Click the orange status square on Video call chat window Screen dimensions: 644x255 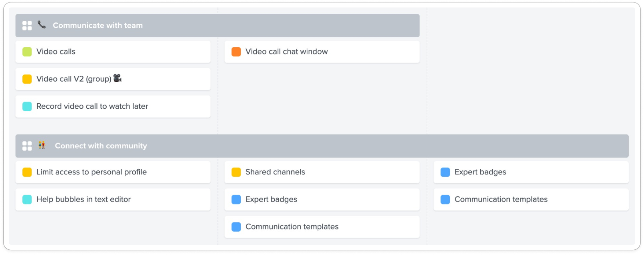click(236, 52)
